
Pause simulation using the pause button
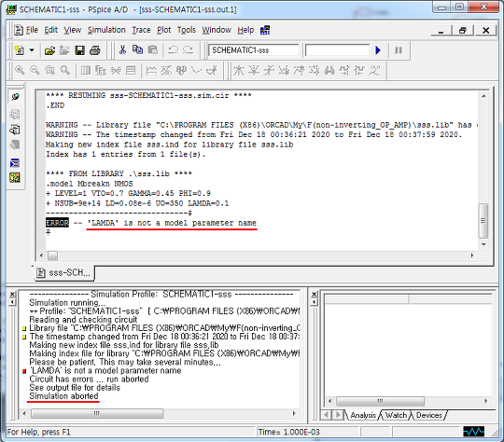coord(399,50)
